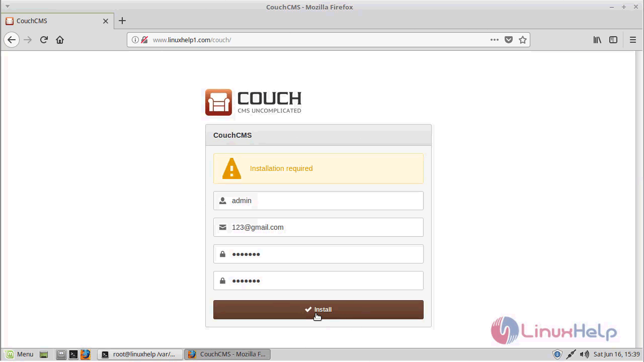Show desktop icon in the taskbar
Screen dimensions: 644x362
(x=44, y=354)
